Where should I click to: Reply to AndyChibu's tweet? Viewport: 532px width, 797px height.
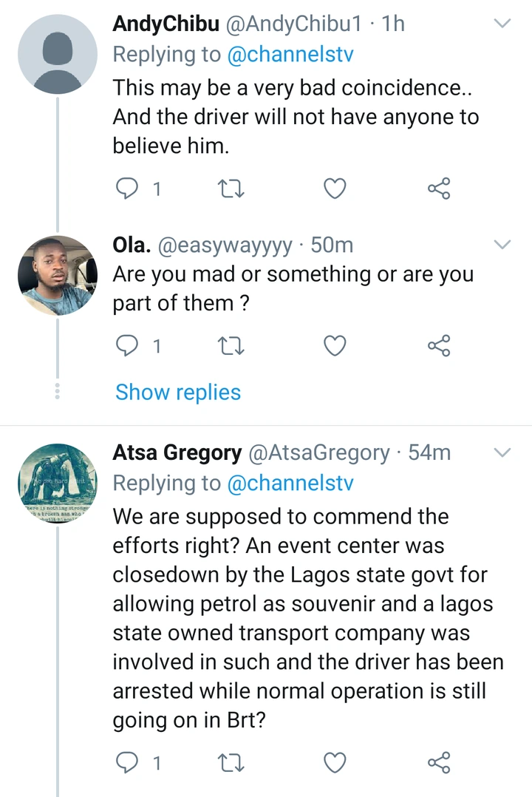(x=129, y=189)
